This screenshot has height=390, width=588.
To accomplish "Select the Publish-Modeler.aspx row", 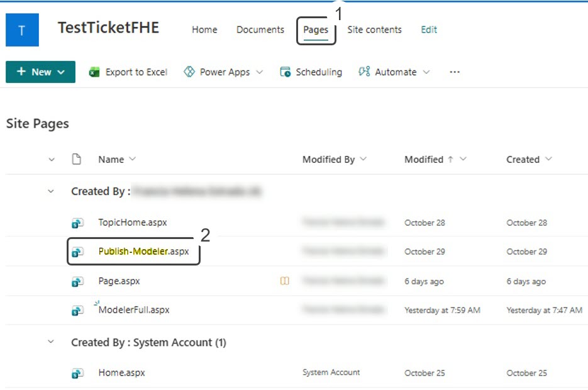I will (52, 251).
